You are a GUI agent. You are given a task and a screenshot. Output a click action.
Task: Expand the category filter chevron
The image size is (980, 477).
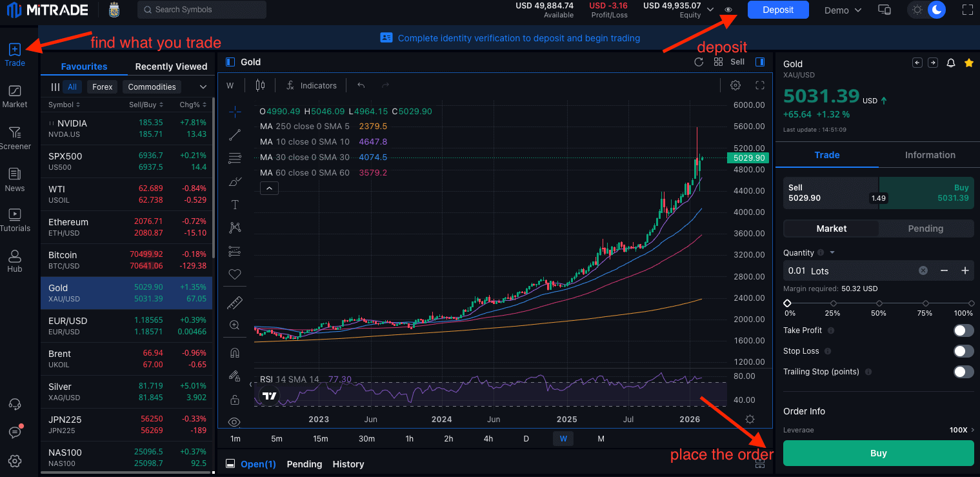tap(203, 86)
